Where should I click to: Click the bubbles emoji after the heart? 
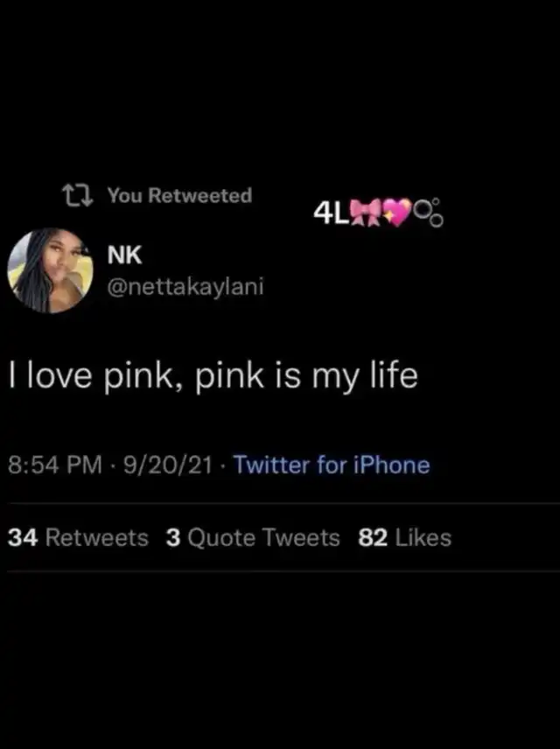coord(429,213)
